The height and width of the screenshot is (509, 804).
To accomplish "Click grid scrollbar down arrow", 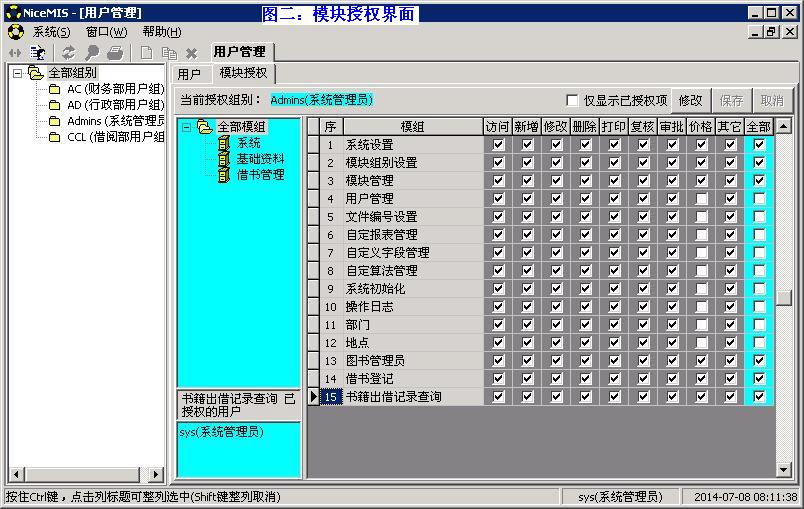I will 784,469.
